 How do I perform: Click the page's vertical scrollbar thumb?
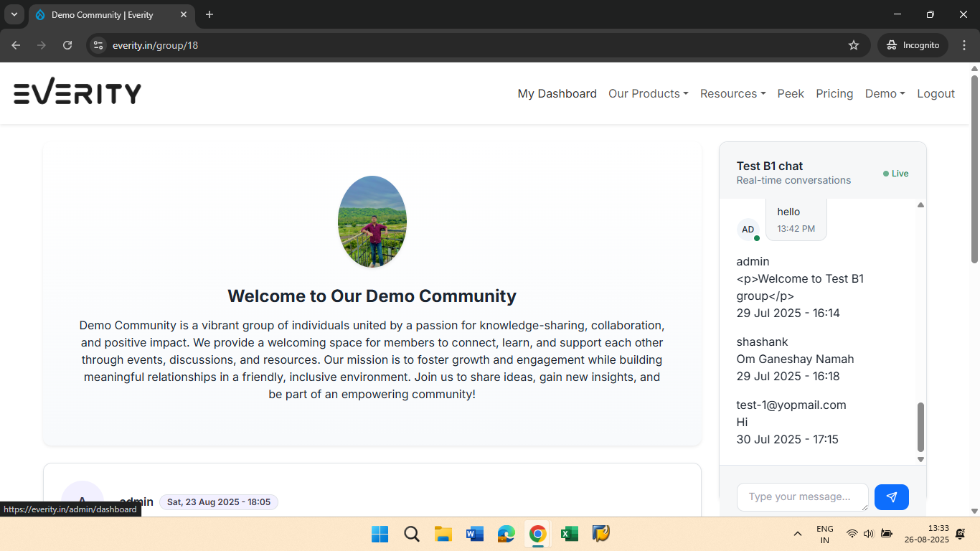click(x=974, y=169)
